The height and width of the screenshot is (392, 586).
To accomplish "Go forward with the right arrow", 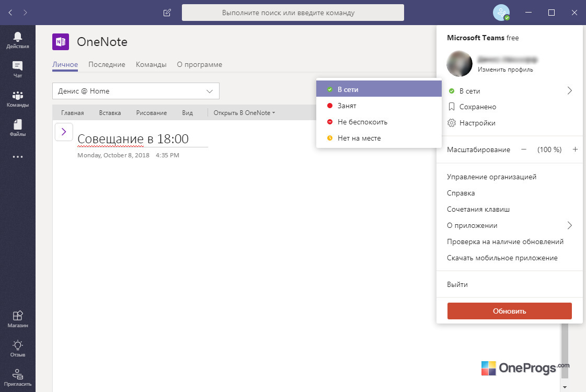I will point(25,13).
